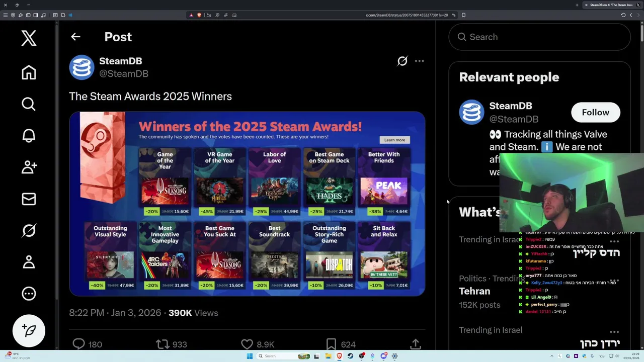Screen dimensions: 644x362
Task: Toggle the blue sound indicator icon
Action: click(70, 15)
